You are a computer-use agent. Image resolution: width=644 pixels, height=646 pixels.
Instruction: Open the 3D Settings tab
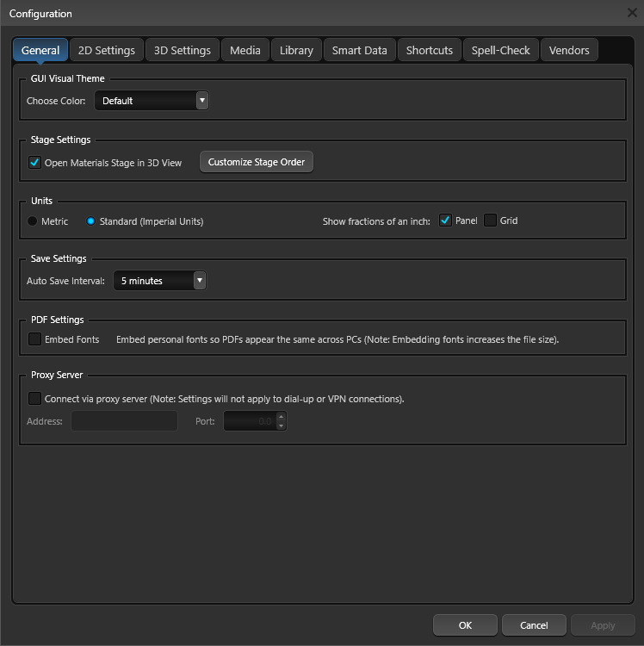click(x=183, y=50)
